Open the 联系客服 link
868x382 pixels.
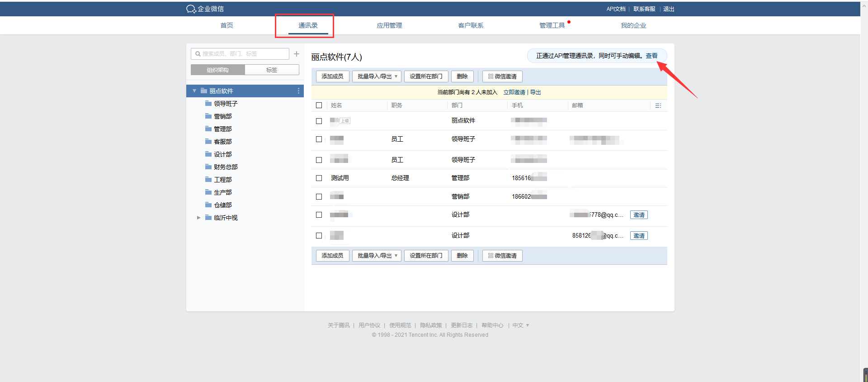pos(644,9)
